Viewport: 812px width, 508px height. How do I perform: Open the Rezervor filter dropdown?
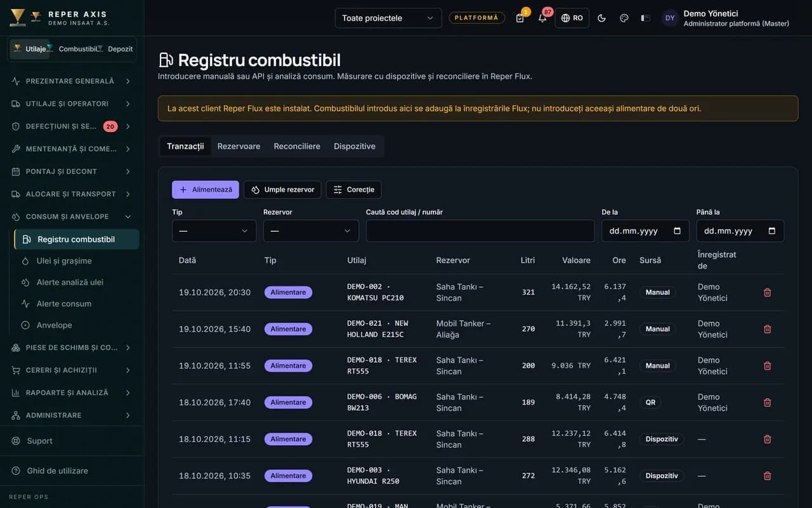pos(311,231)
